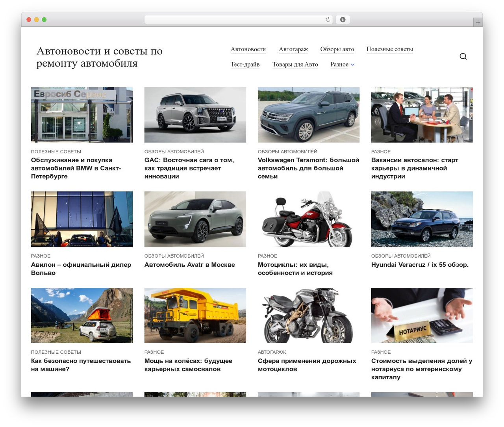
Task: Click the АВТОГАРАЖ category label
Action: click(x=272, y=352)
